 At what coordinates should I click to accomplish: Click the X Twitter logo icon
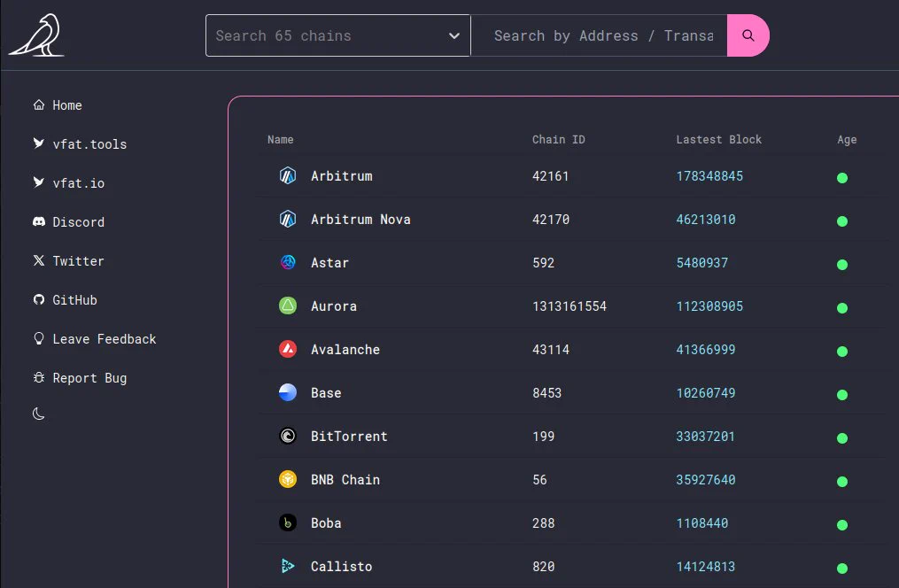pyautogui.click(x=39, y=260)
